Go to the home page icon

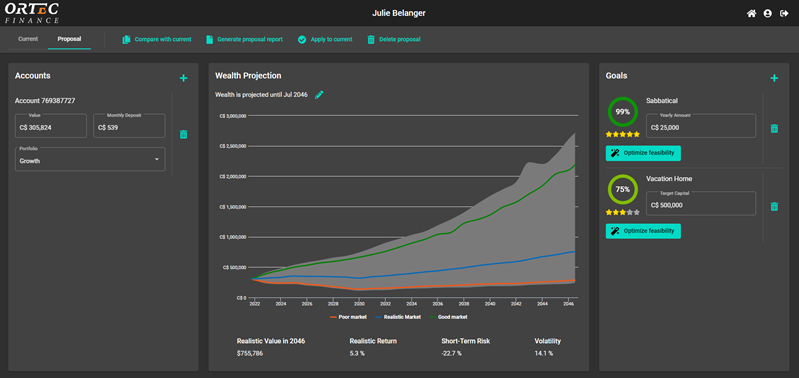[751, 14]
